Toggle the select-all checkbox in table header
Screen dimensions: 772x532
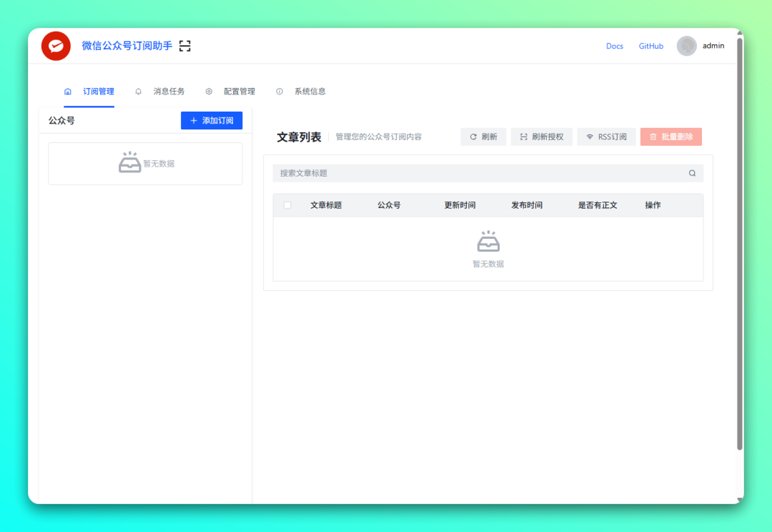(287, 205)
